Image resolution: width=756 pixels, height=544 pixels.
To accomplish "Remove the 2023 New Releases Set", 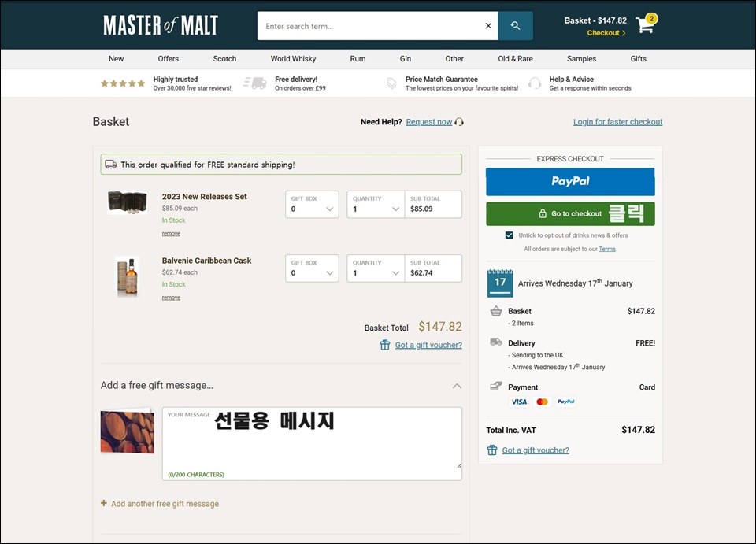I will 171,233.
